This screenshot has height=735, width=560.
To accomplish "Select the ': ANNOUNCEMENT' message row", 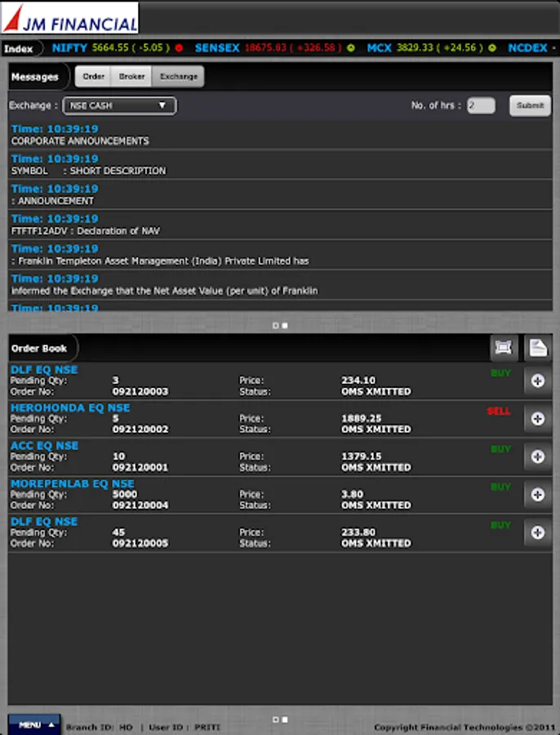I will pyautogui.click(x=280, y=195).
